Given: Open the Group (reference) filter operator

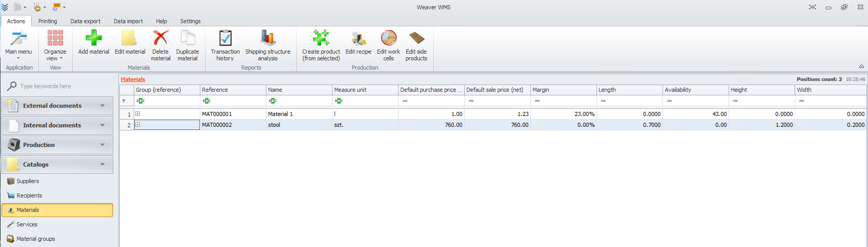Looking at the screenshot, I should [140, 101].
